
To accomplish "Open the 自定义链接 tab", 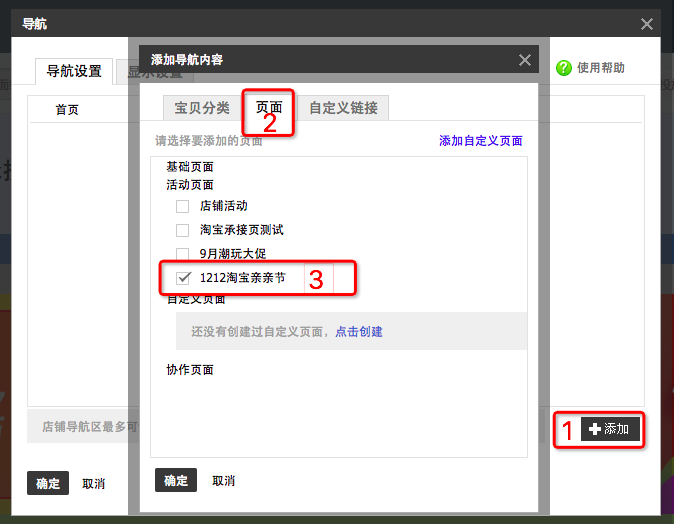I will coord(343,108).
